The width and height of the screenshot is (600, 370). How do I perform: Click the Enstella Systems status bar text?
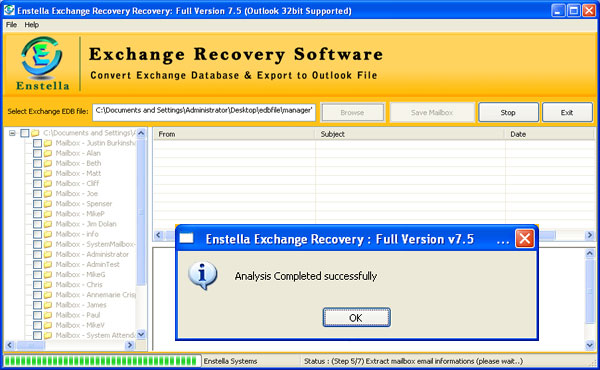pos(230,361)
